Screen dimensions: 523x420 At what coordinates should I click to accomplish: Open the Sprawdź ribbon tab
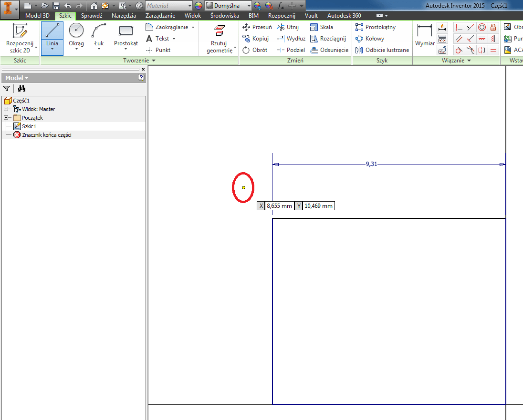[92, 16]
